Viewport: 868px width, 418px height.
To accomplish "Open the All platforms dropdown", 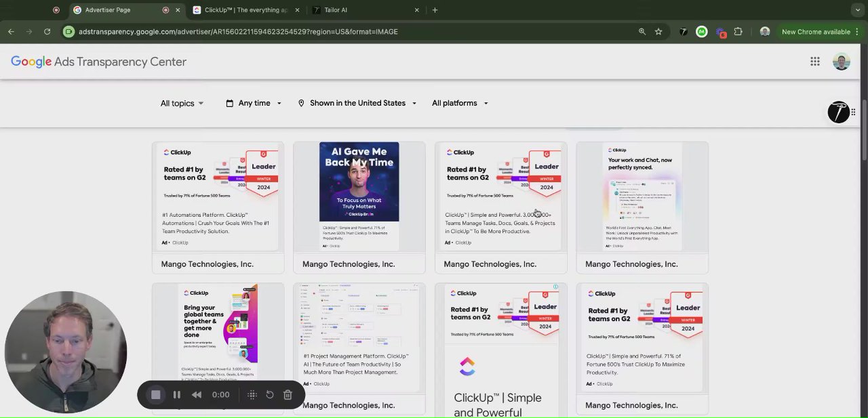I will click(460, 103).
